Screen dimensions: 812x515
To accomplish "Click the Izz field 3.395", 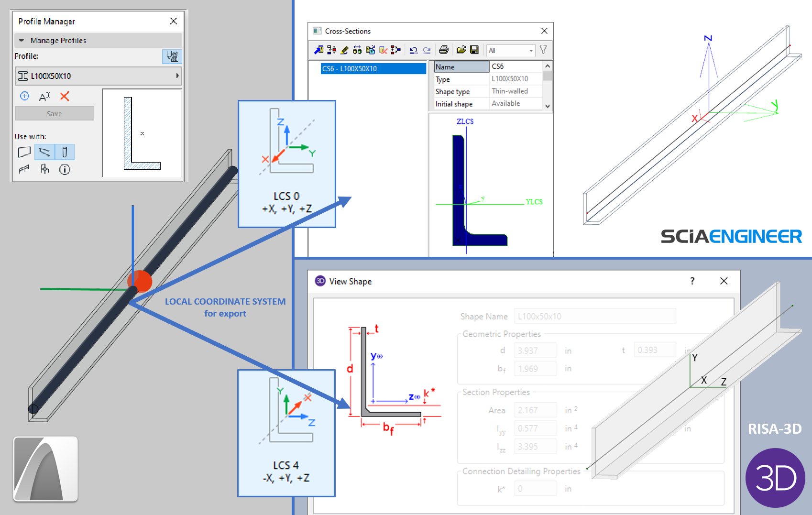I will coord(535,447).
